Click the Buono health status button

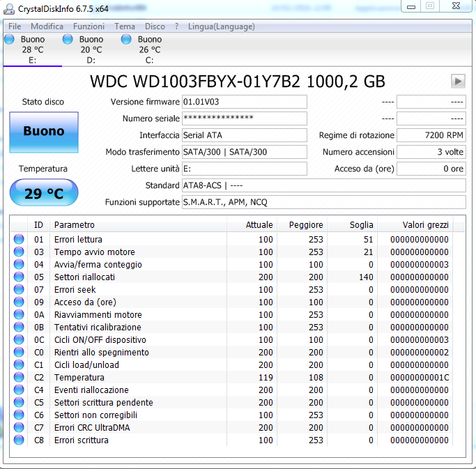coord(44,131)
